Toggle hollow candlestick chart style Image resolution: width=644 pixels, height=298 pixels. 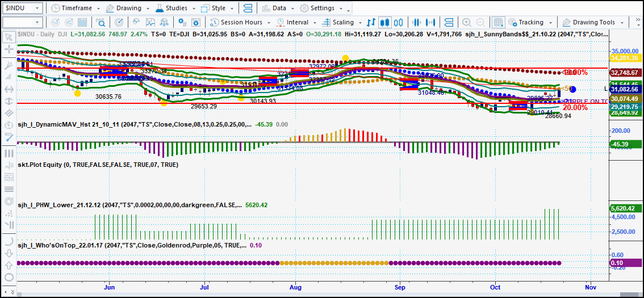[x=399, y=22]
